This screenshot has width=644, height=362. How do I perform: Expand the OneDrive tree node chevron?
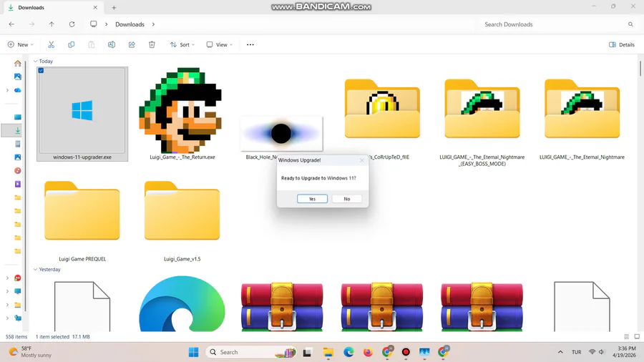[x=7, y=90]
